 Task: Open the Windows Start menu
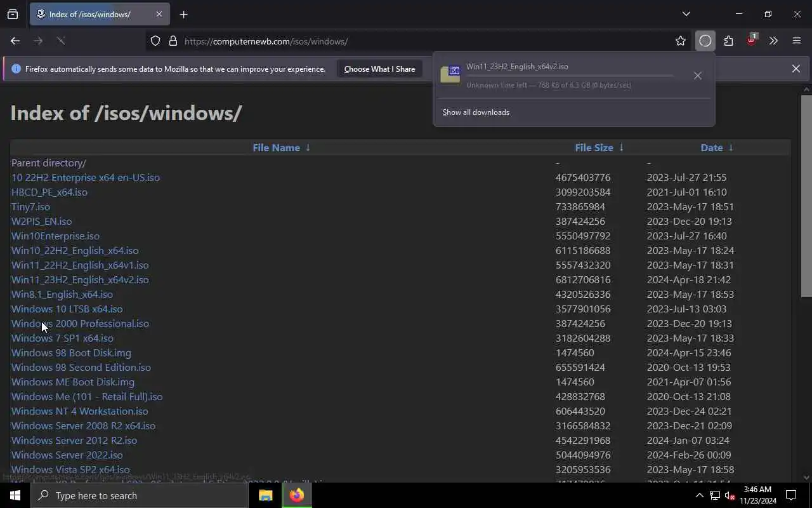[x=15, y=495]
